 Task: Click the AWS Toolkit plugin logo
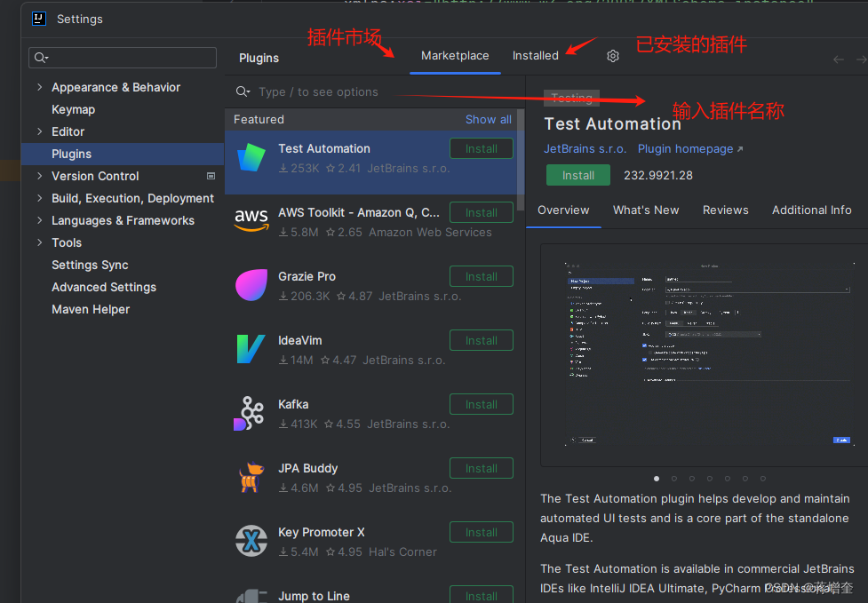251,221
